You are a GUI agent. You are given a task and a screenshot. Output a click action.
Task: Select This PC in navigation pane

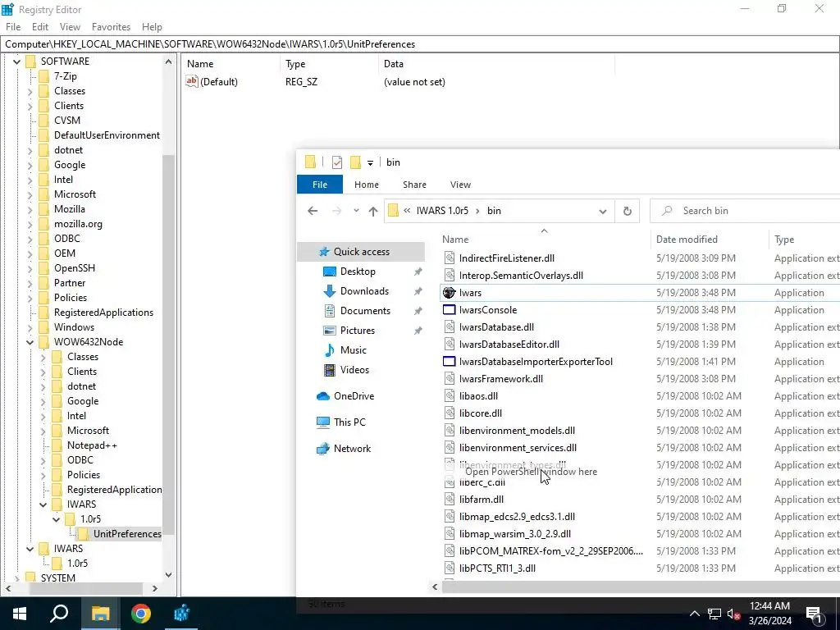tap(349, 422)
